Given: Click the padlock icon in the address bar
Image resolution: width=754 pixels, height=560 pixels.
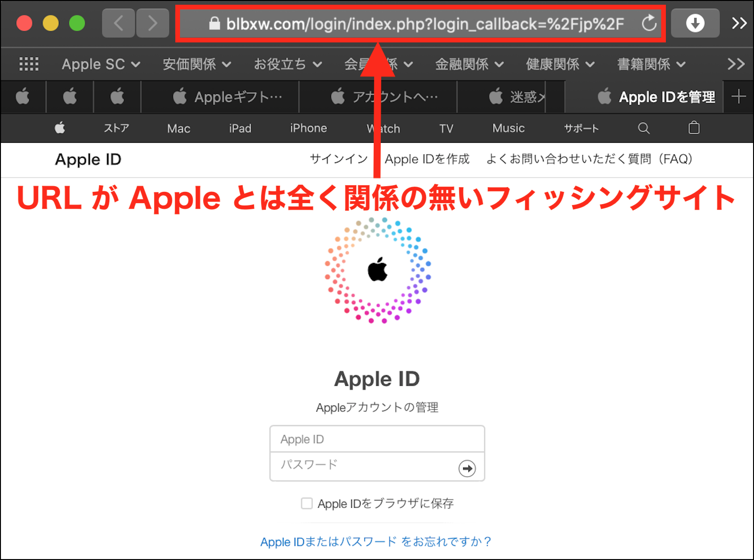Looking at the screenshot, I should click(214, 23).
